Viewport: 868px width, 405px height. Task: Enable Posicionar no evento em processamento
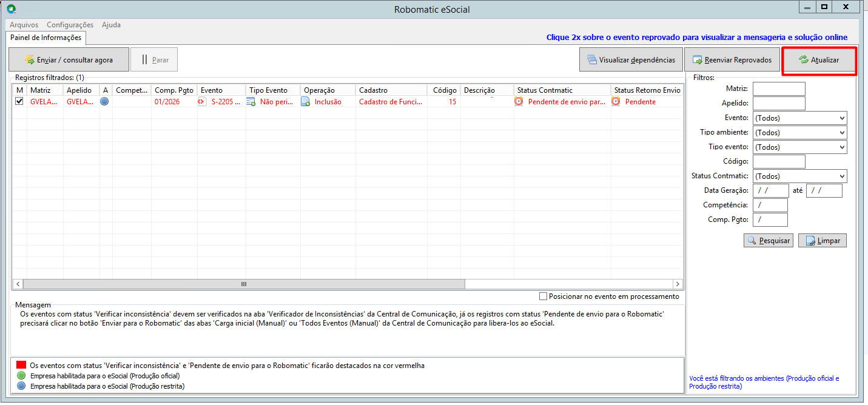coord(543,296)
